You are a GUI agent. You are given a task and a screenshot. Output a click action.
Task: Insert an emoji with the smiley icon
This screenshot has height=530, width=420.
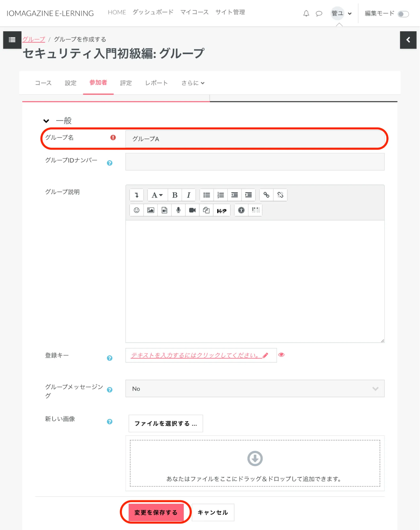137,210
